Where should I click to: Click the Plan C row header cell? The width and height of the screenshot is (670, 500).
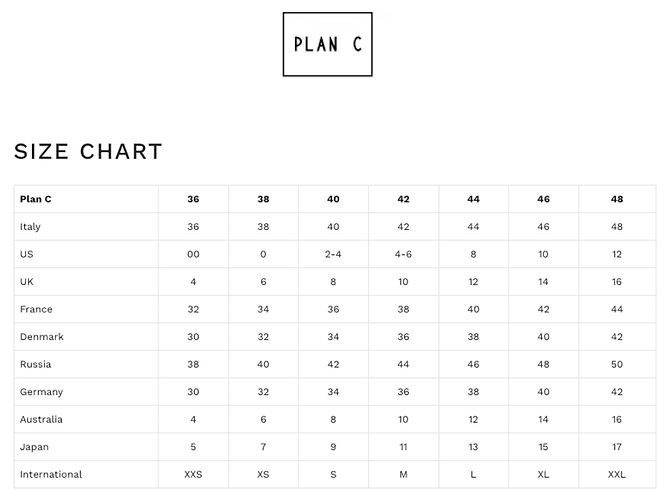click(x=86, y=199)
